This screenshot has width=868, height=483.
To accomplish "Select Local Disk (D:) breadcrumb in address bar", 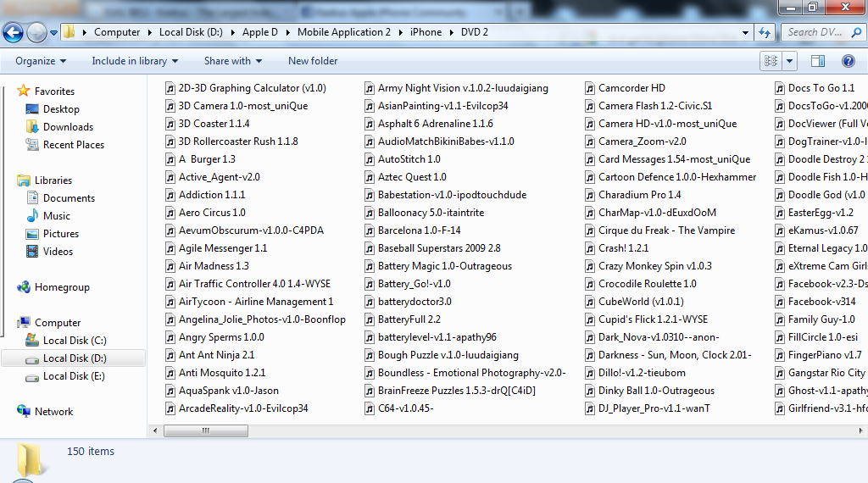I will coord(191,32).
